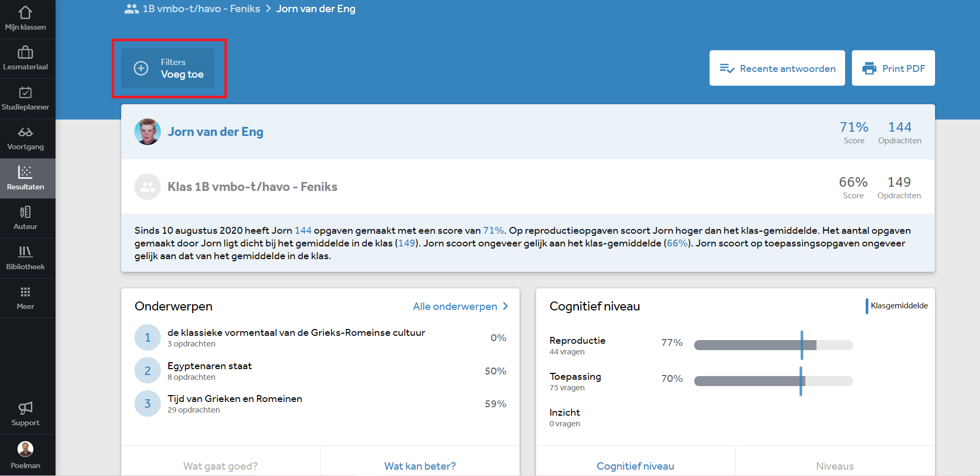The width and height of the screenshot is (980, 476).
Task: Click Klas 1B vmbo-t/havo - Feniks heading
Action: click(x=252, y=187)
